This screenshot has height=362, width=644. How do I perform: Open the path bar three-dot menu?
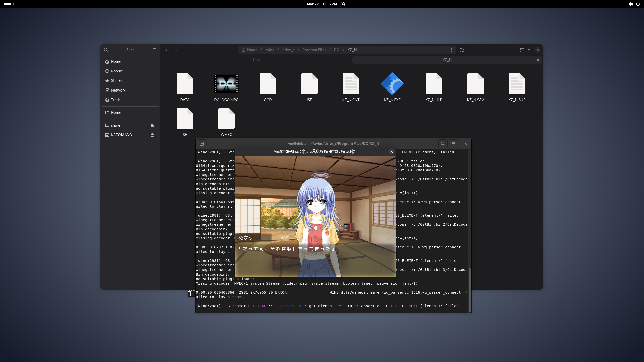pos(451,50)
